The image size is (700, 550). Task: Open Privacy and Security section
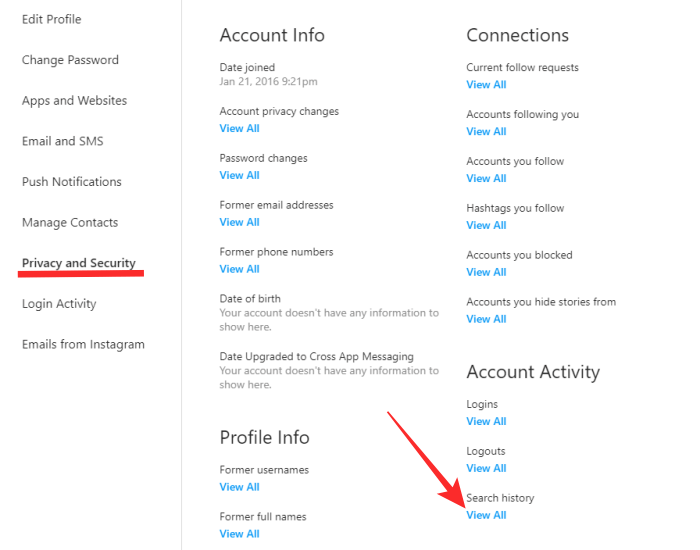coord(79,263)
